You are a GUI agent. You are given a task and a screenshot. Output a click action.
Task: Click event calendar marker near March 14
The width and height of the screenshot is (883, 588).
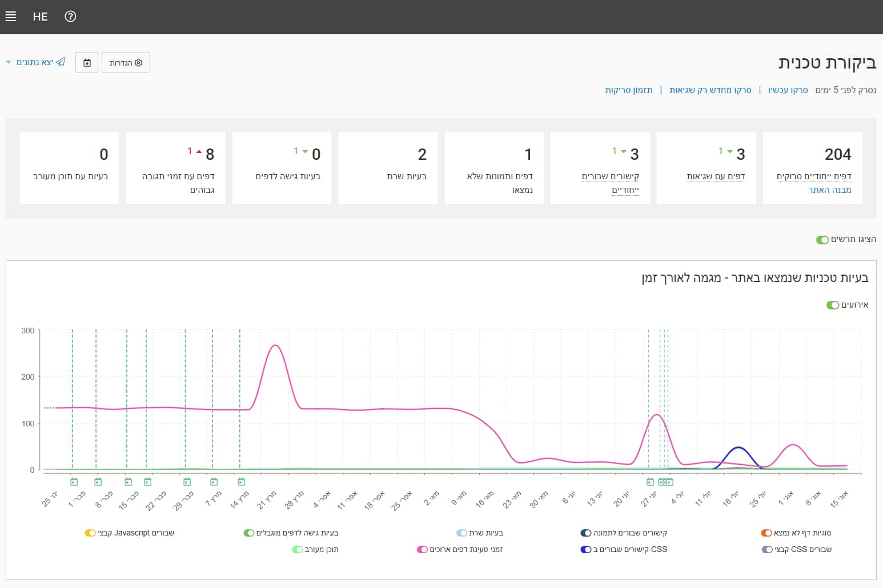tap(241, 482)
